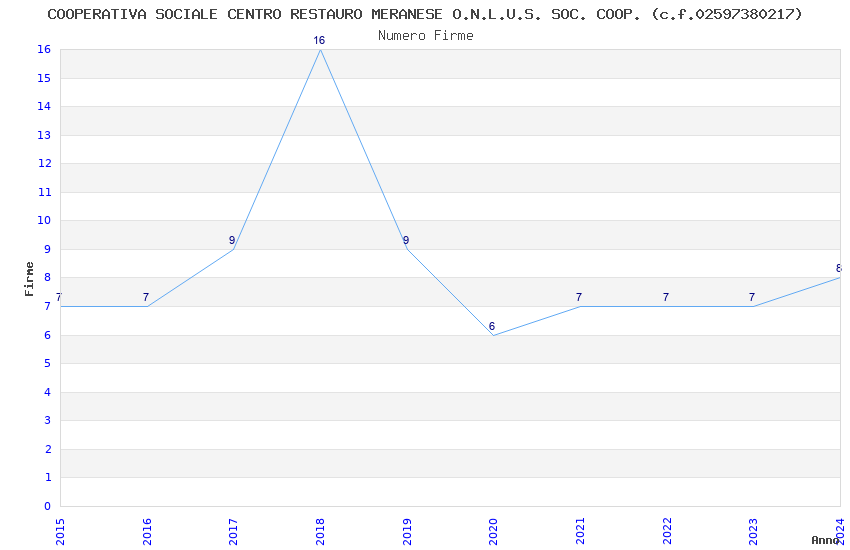Click the chart title COOPERATIVA SOCIALE CENTRO RESTAURO MERANESE
The height and width of the screenshot is (550, 850).
coord(424,14)
